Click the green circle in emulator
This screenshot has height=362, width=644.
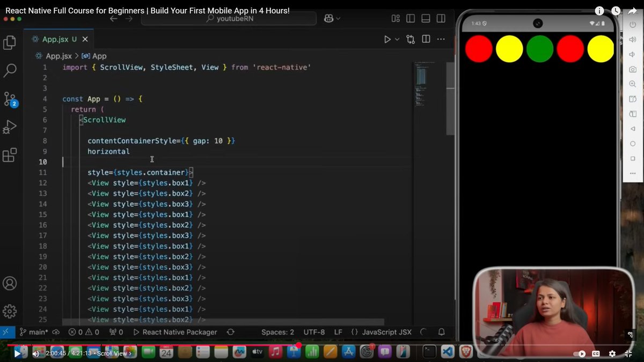coord(539,49)
